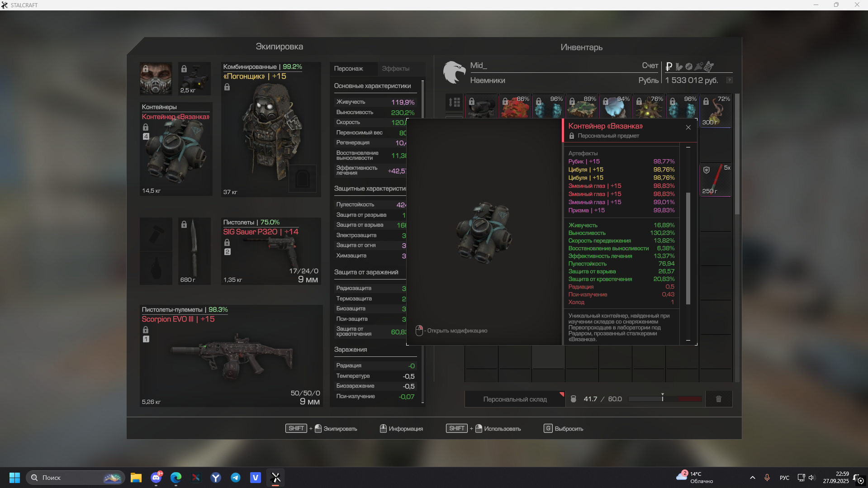Click the question mark help icon

click(729, 80)
